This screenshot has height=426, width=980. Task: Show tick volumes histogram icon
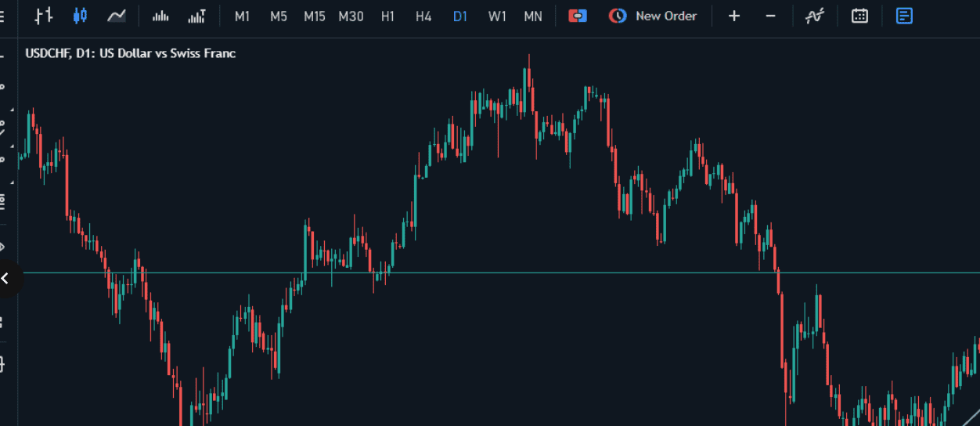tap(160, 16)
